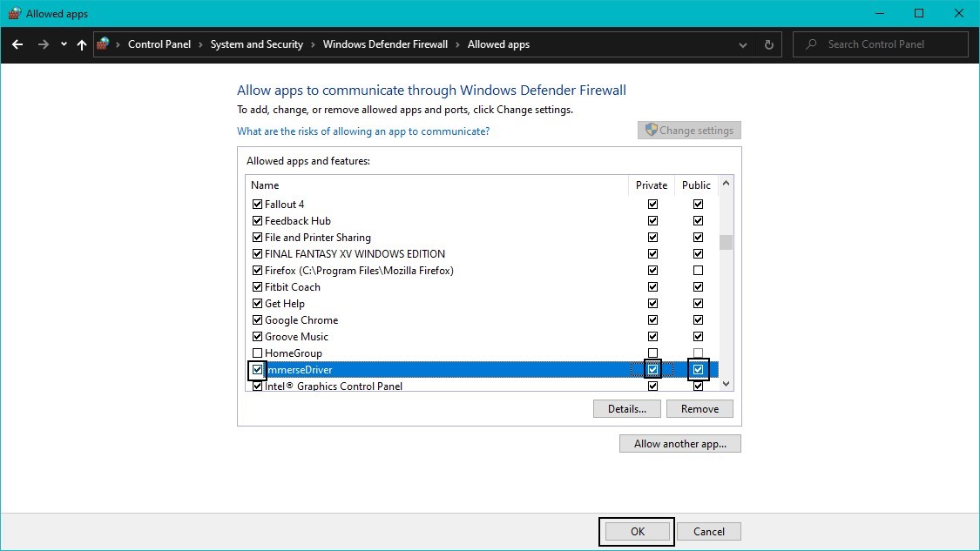Close the Allowed apps window
This screenshot has width=980, height=551.
(959, 13)
